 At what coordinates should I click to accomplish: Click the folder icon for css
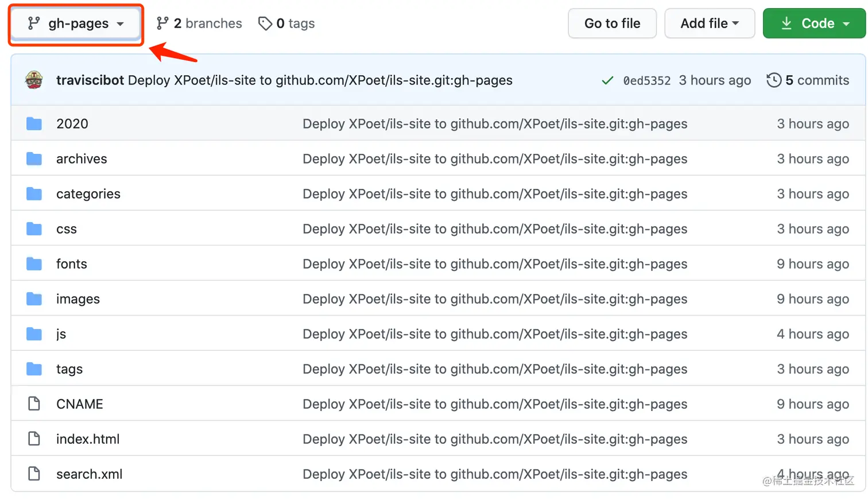tap(34, 228)
